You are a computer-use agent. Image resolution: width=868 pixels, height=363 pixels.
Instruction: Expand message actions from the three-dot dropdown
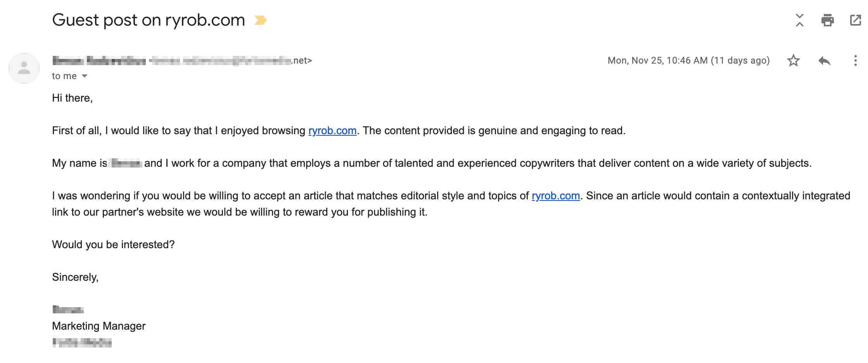856,60
